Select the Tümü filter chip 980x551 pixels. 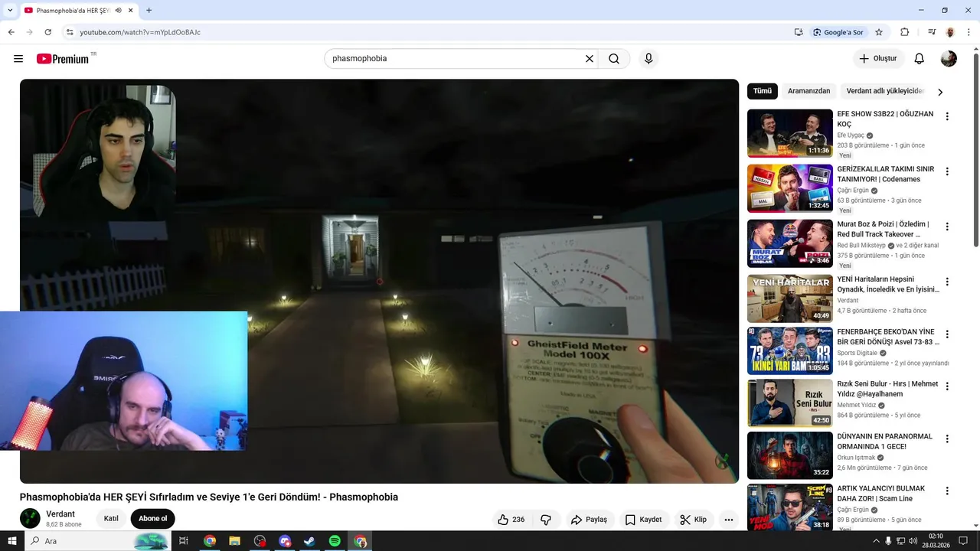pyautogui.click(x=763, y=91)
